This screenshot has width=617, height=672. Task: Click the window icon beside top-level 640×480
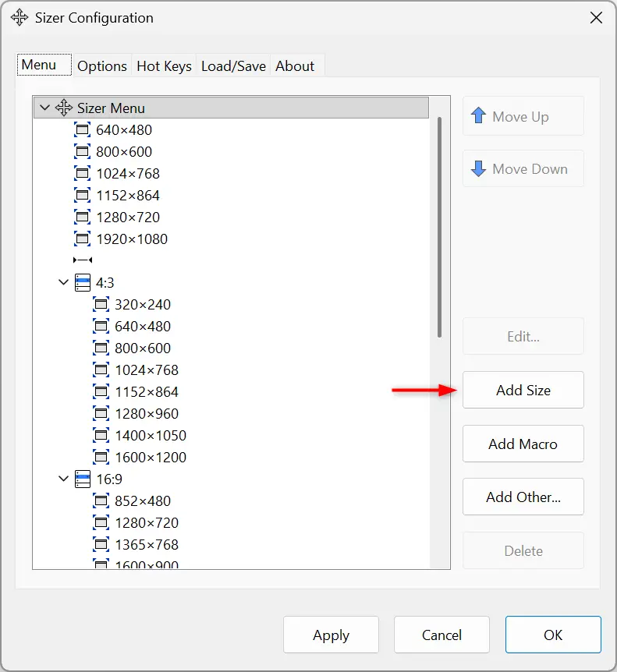click(x=83, y=129)
